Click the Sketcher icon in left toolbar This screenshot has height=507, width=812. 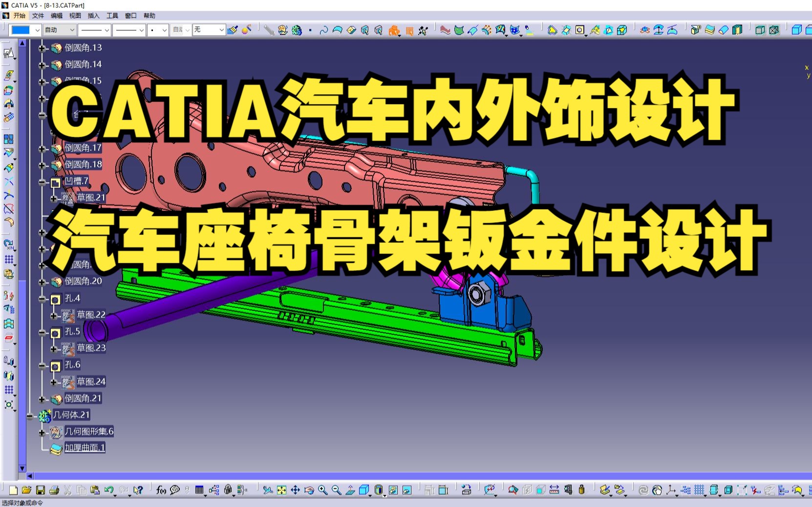point(8,53)
